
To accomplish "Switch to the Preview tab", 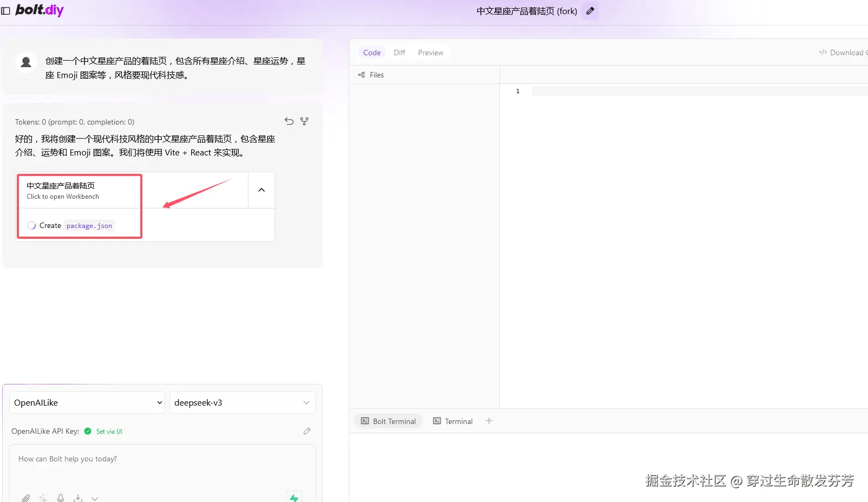I will click(x=430, y=53).
